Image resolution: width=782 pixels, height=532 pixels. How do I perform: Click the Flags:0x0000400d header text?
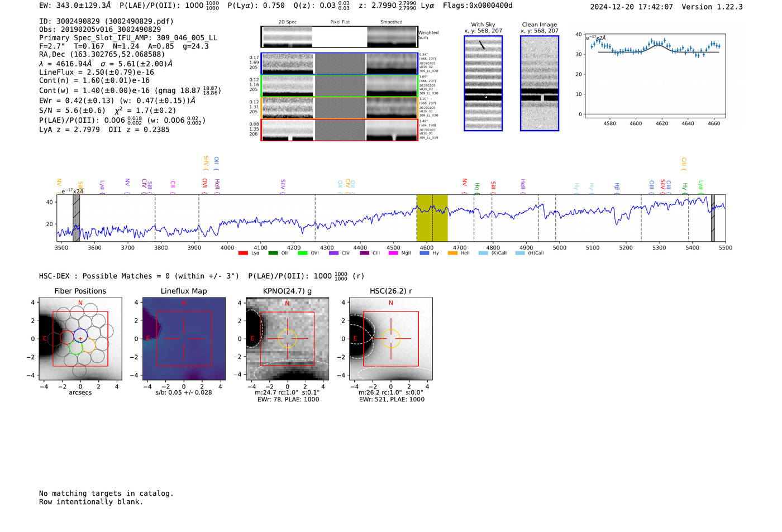pyautogui.click(x=478, y=6)
